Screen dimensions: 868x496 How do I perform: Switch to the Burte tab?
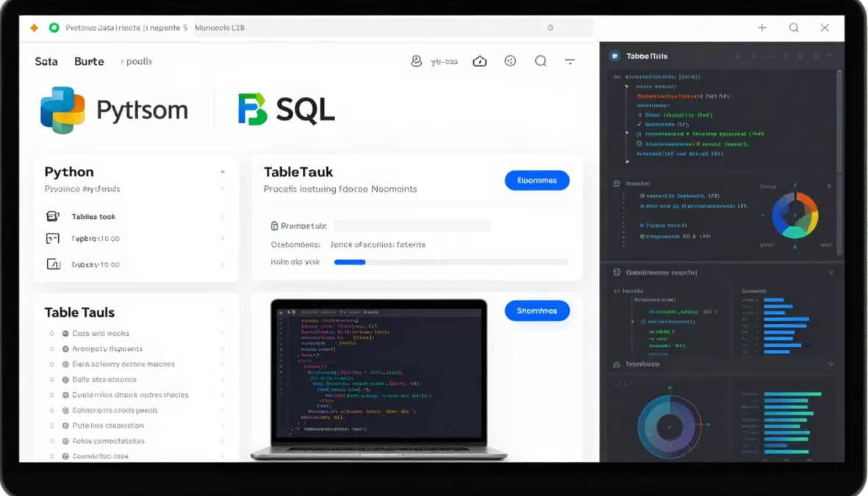point(89,62)
